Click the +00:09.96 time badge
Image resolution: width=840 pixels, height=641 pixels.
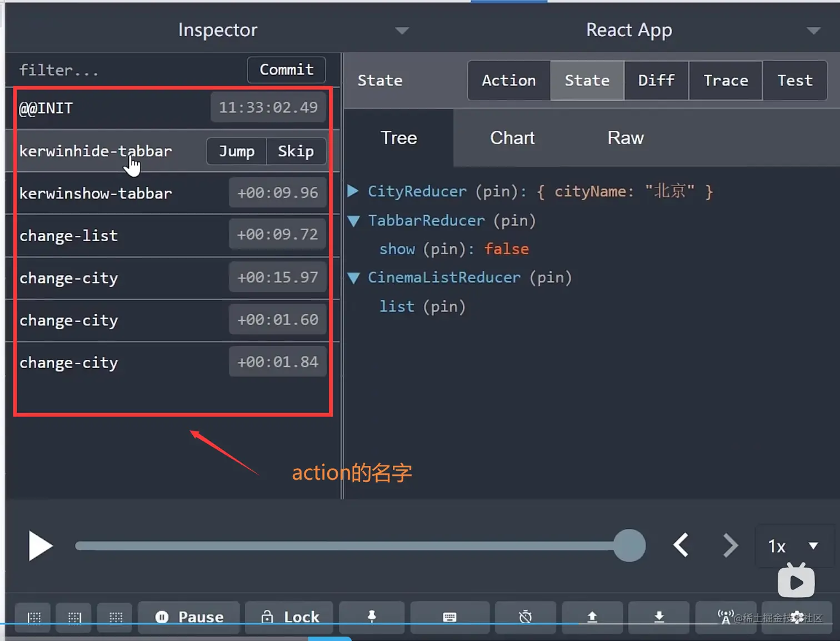(x=278, y=192)
